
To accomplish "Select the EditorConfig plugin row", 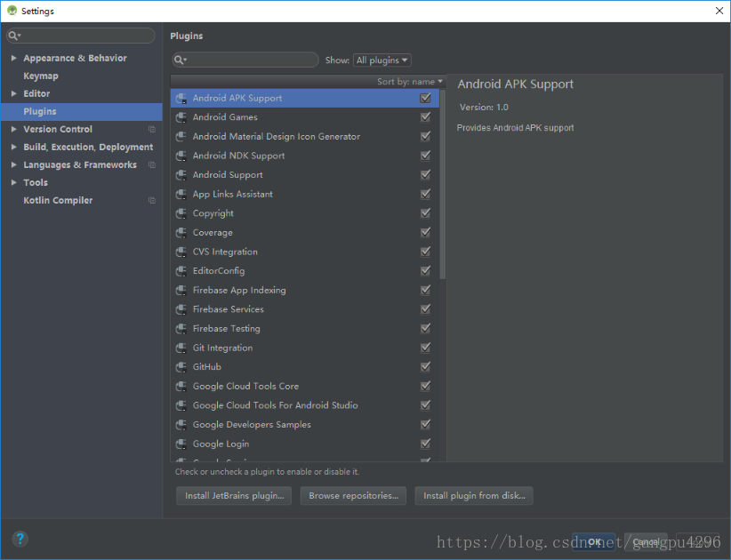I will [304, 271].
